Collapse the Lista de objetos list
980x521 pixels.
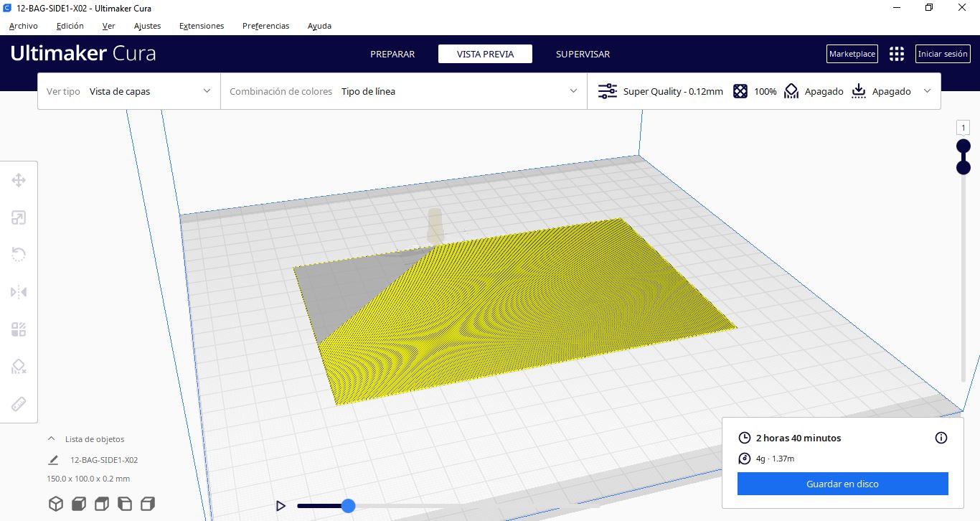[x=51, y=438]
